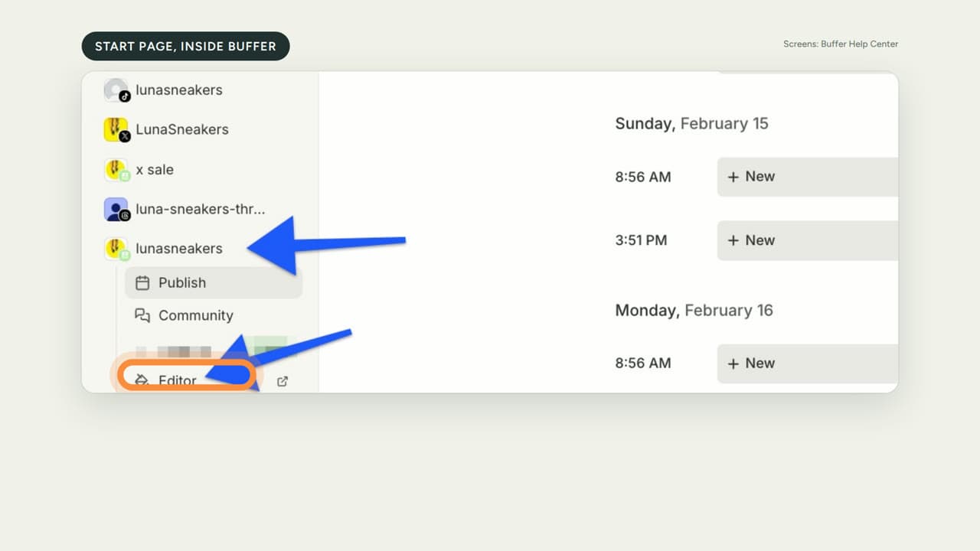Viewport: 980px width, 551px height.
Task: Add new post Monday 8:56 AM
Action: tap(808, 364)
